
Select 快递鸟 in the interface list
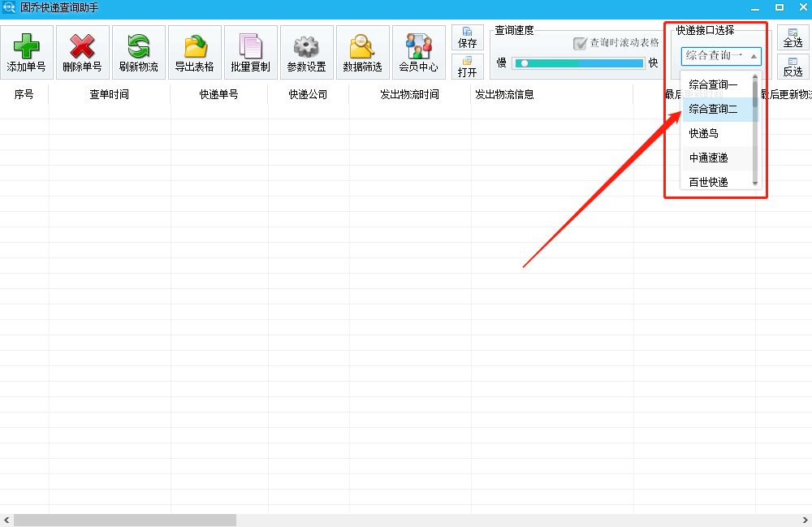click(x=704, y=133)
